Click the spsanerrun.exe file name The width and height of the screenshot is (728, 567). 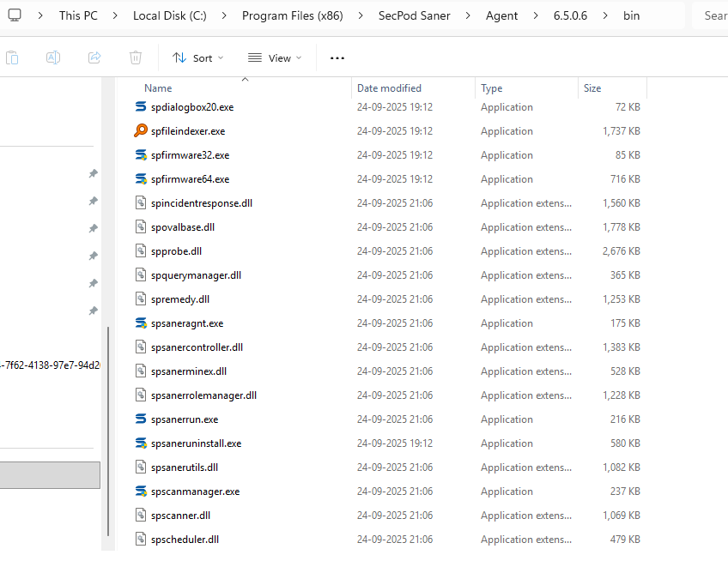185,419
